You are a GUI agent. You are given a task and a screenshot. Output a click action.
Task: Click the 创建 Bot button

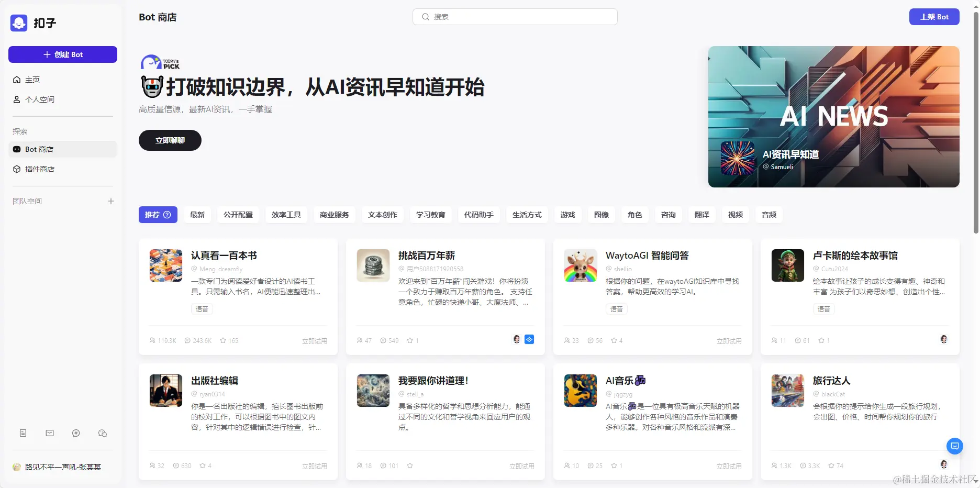63,54
